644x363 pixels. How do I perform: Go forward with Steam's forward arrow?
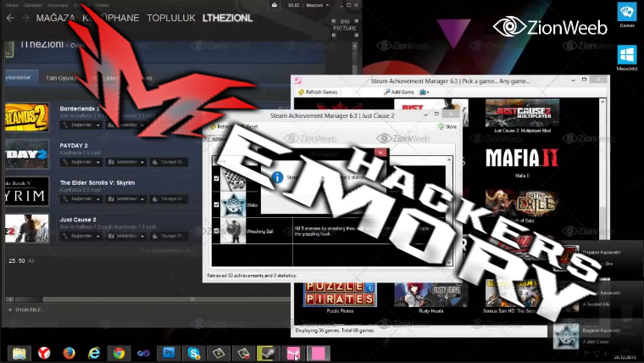(x=25, y=18)
